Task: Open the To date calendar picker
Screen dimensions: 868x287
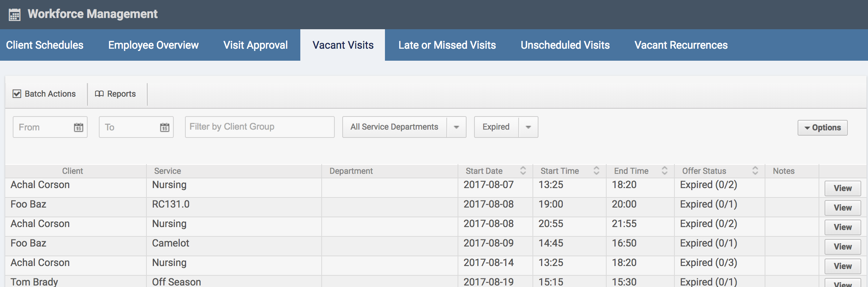Action: (x=165, y=127)
